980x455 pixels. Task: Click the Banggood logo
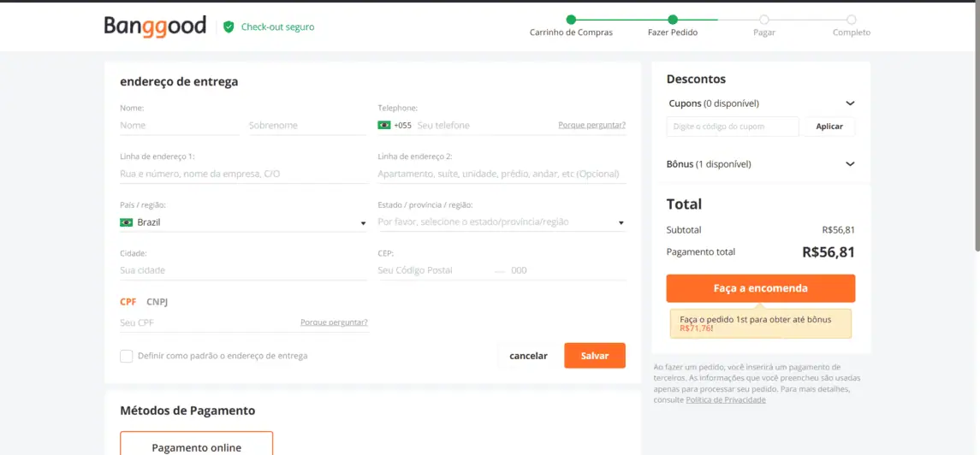pyautogui.click(x=155, y=27)
